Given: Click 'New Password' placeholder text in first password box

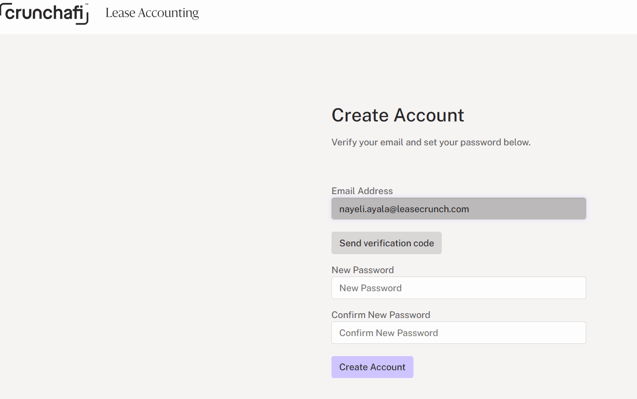Looking at the screenshot, I should point(370,288).
